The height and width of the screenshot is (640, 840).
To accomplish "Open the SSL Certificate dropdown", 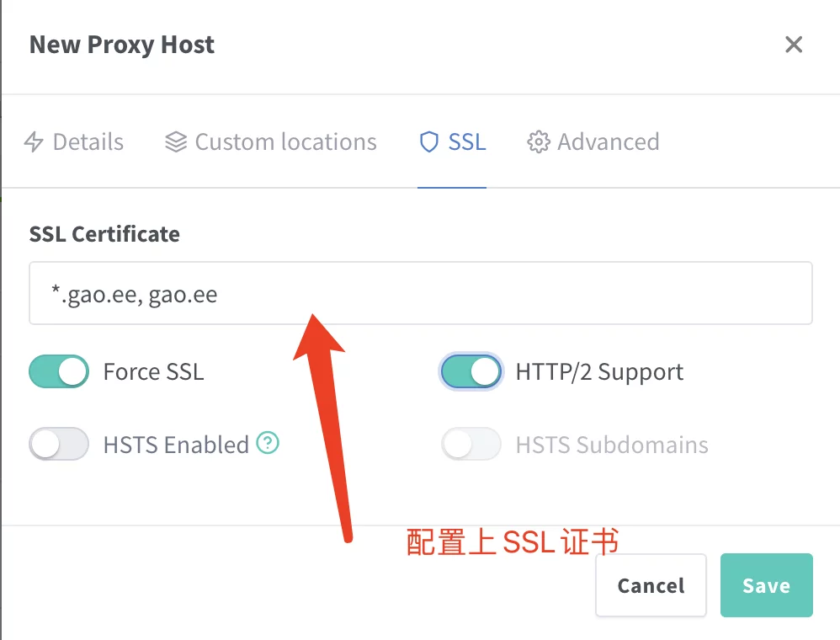I will coord(421,293).
